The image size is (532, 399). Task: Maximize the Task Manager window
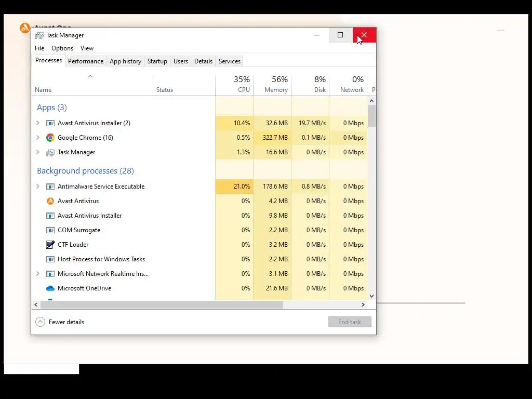point(340,35)
